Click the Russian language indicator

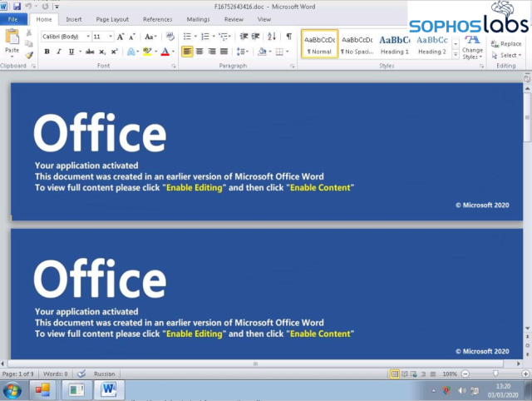[105, 374]
